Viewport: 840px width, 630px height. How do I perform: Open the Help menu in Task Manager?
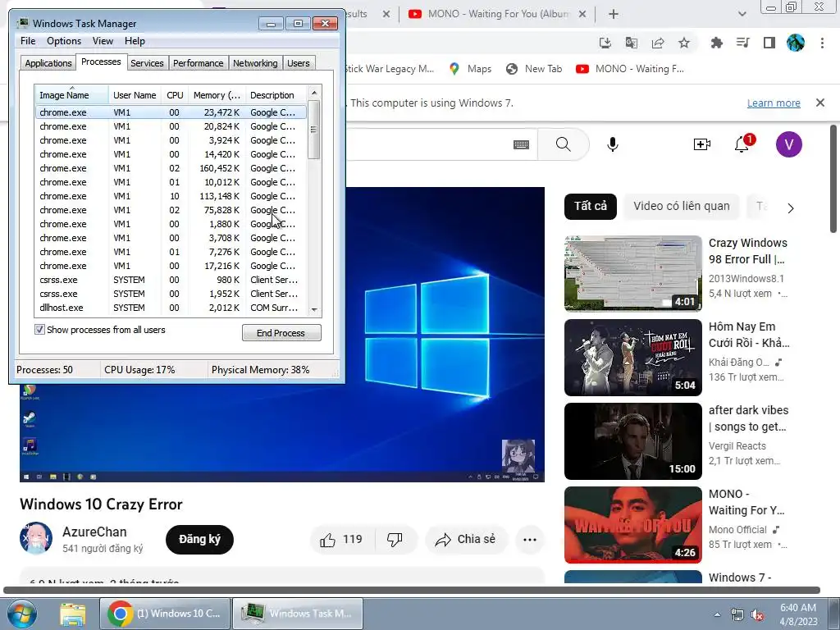[135, 41]
